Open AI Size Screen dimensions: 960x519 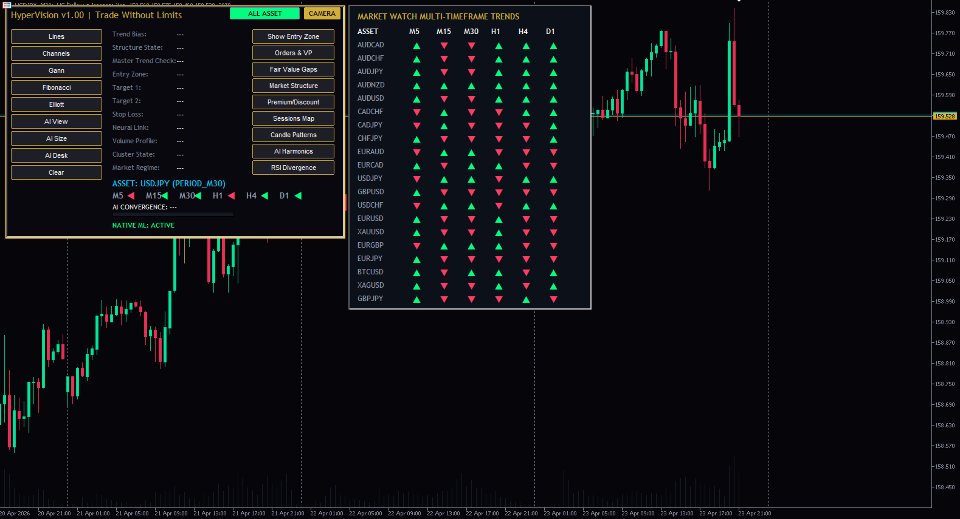pos(56,138)
